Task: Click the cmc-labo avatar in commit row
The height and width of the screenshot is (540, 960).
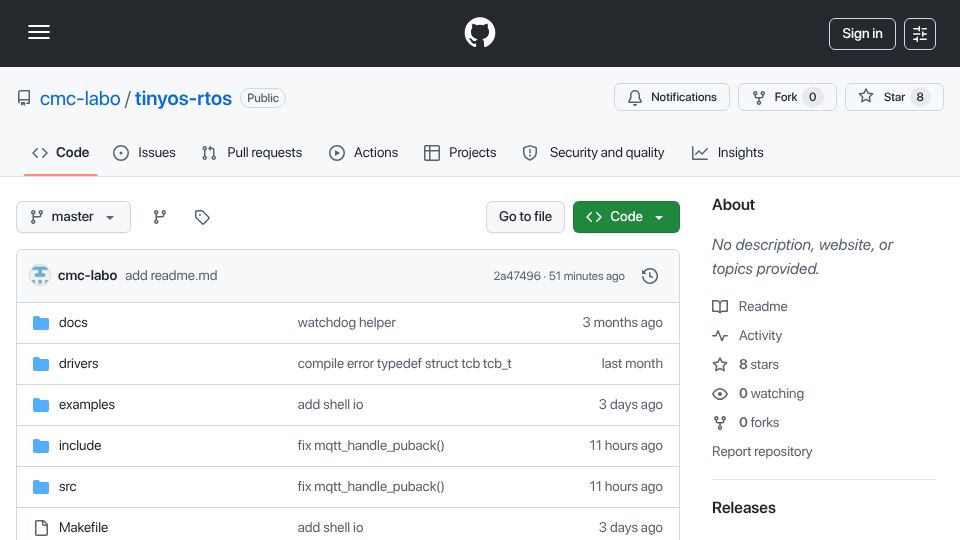Action: (x=40, y=276)
